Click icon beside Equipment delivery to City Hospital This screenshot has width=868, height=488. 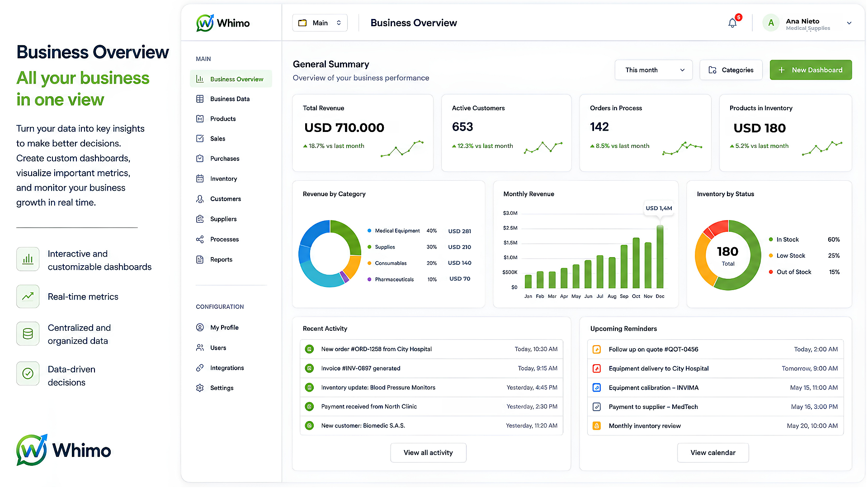[597, 369]
